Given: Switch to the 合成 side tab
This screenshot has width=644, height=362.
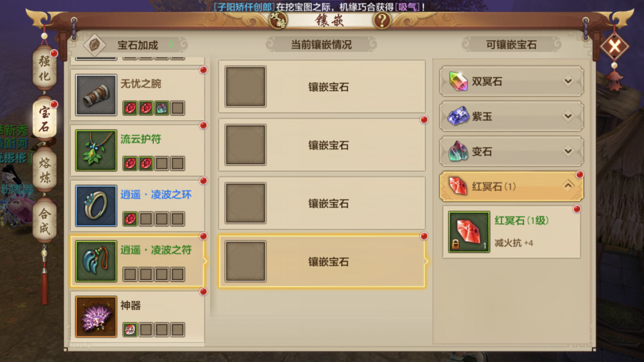Looking at the screenshot, I should click(x=44, y=220).
